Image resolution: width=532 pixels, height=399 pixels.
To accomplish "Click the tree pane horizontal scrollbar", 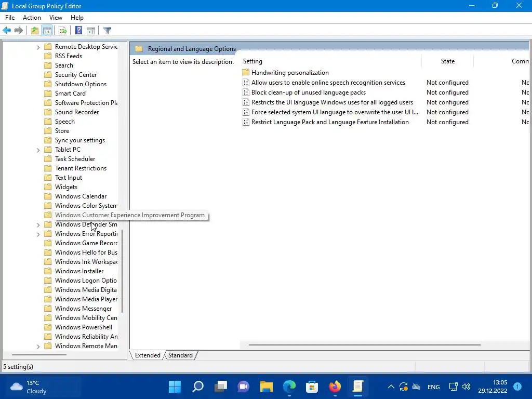I will click(39, 355).
